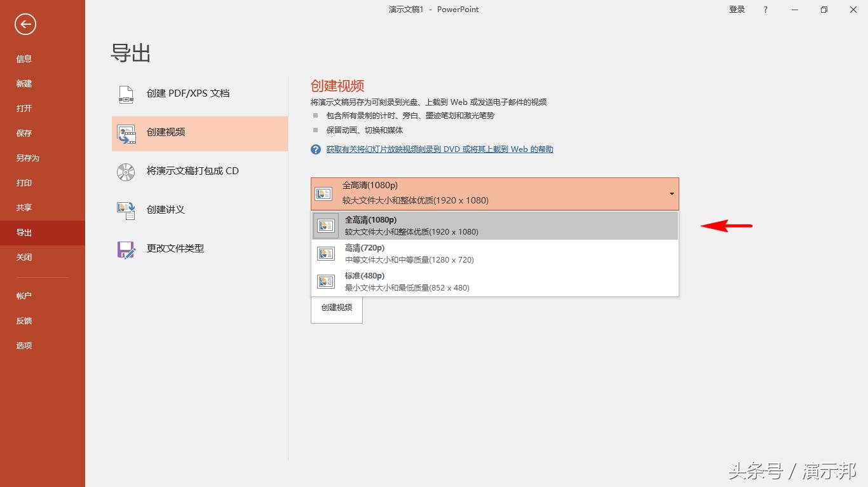Select 另存为 in the sidebar

27,158
